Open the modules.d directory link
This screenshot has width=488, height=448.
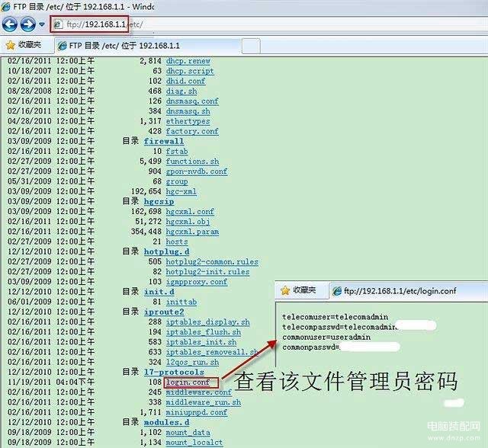pyautogui.click(x=166, y=422)
